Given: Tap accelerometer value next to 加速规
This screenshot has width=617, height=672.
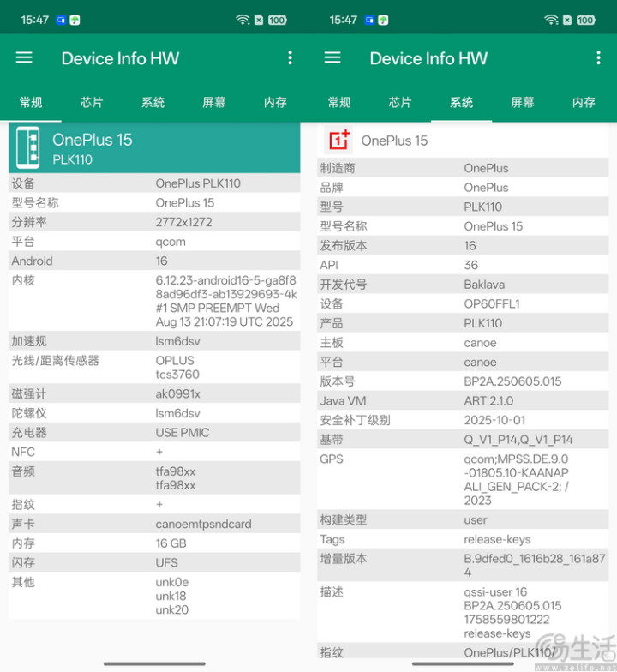Looking at the screenshot, I should [178, 341].
